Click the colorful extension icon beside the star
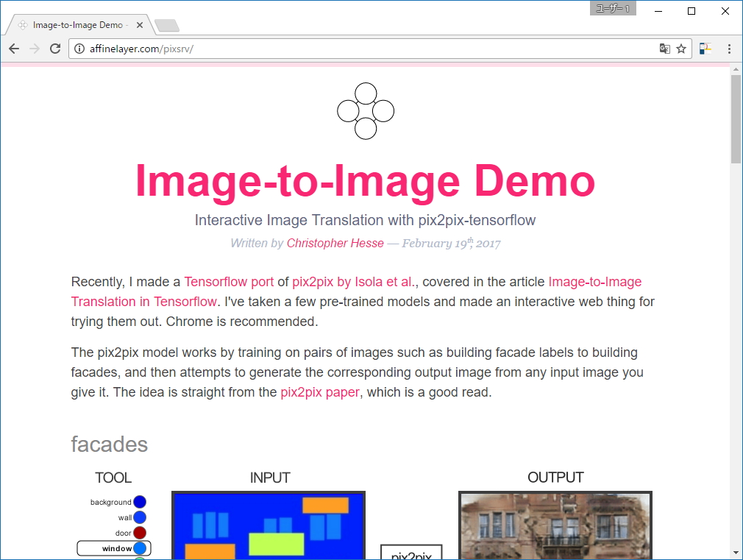Viewport: 743px width, 560px height. click(x=705, y=48)
